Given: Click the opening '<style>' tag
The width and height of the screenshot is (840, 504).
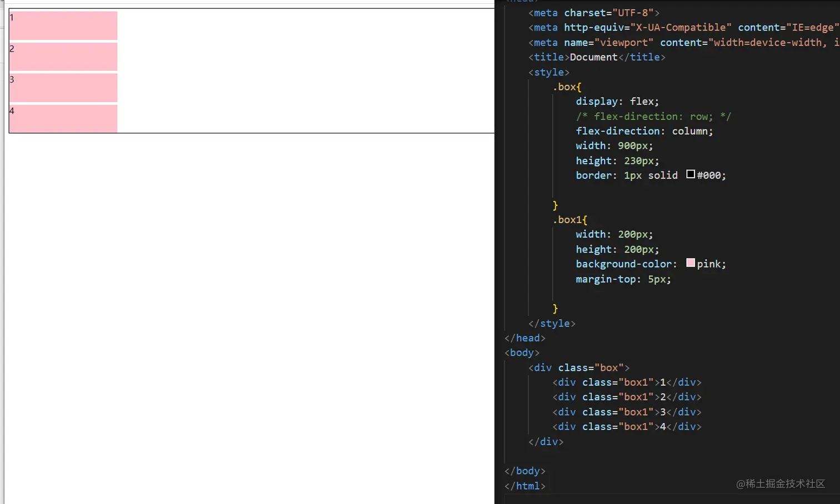Looking at the screenshot, I should pyautogui.click(x=549, y=72).
